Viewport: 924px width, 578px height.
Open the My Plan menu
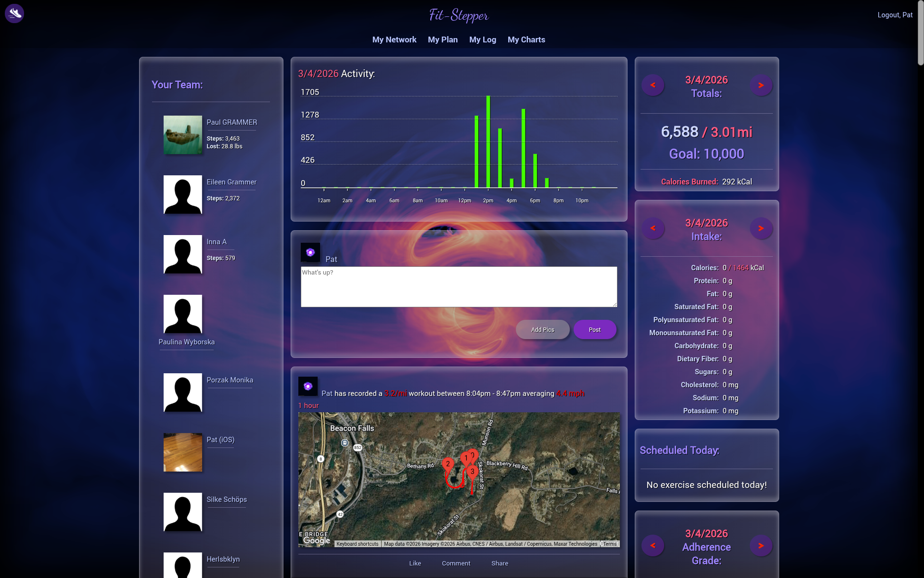click(443, 39)
